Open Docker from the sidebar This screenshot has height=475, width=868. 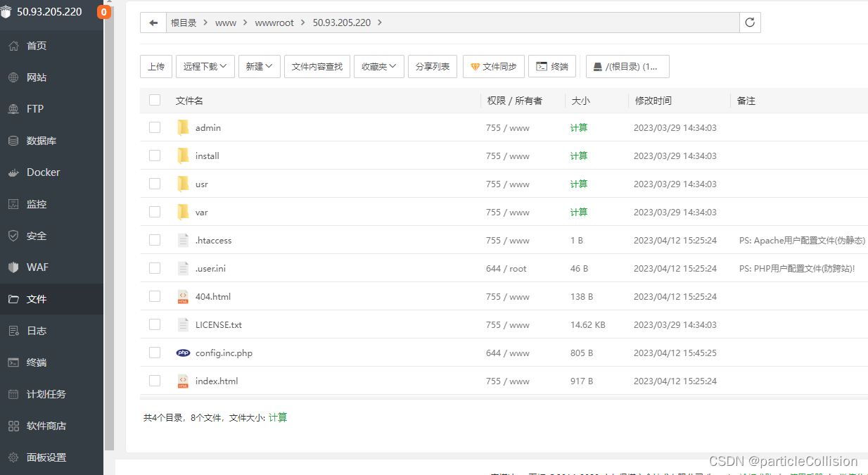pyautogui.click(x=43, y=172)
